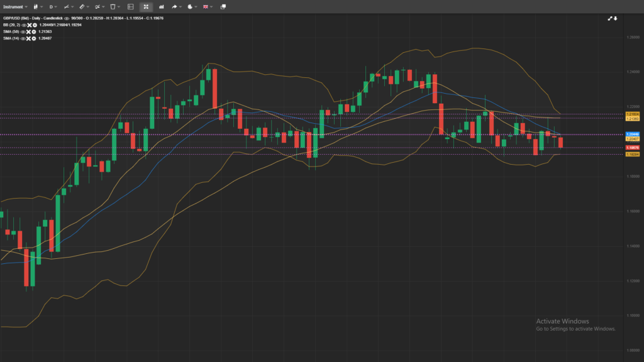Click the SMA (50) value 1.21363

tap(45, 31)
